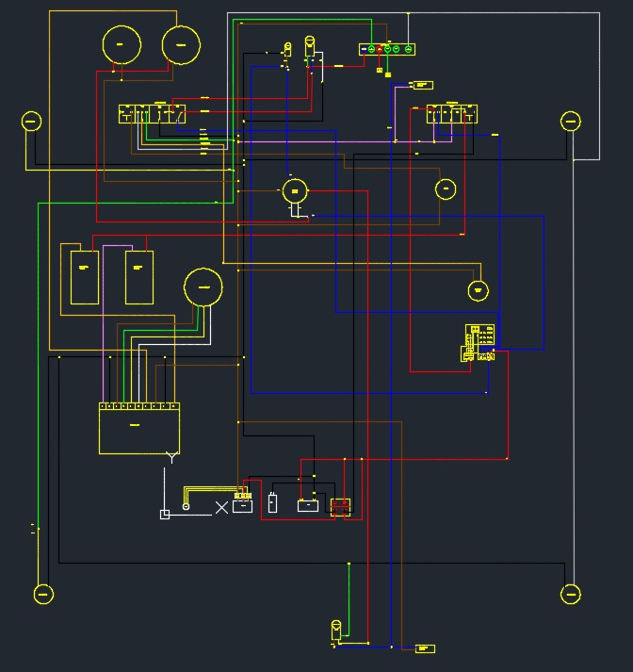Click the small yellow circle at upper-right edge
The width and height of the screenshot is (633, 672).
tap(571, 121)
